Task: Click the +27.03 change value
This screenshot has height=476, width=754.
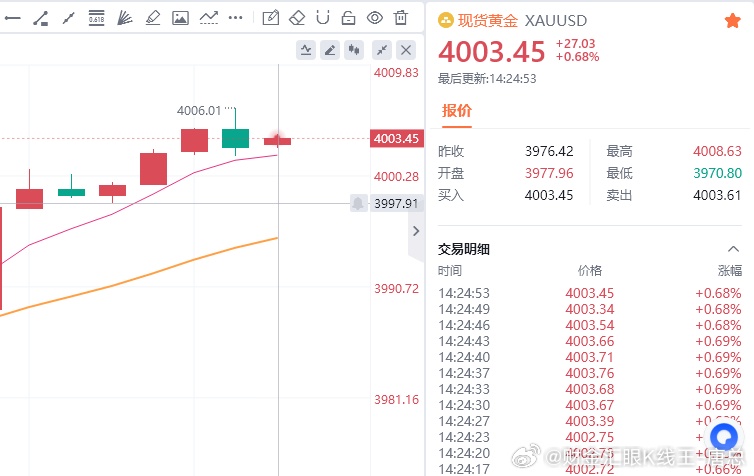Action: (576, 44)
